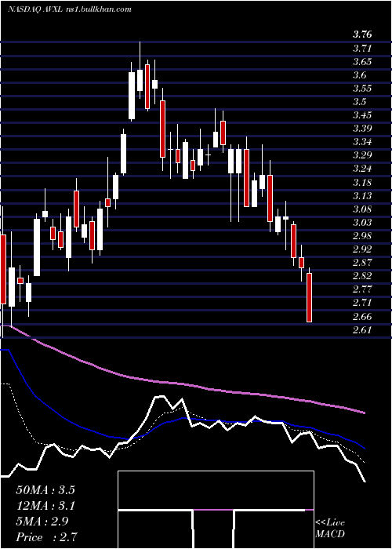Image resolution: width=392 pixels, height=549 pixels.
Task: Click the 3.03 price axis label
Action: 362,223
